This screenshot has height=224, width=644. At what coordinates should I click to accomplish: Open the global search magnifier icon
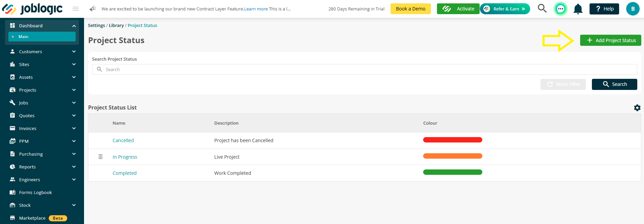coord(542,8)
